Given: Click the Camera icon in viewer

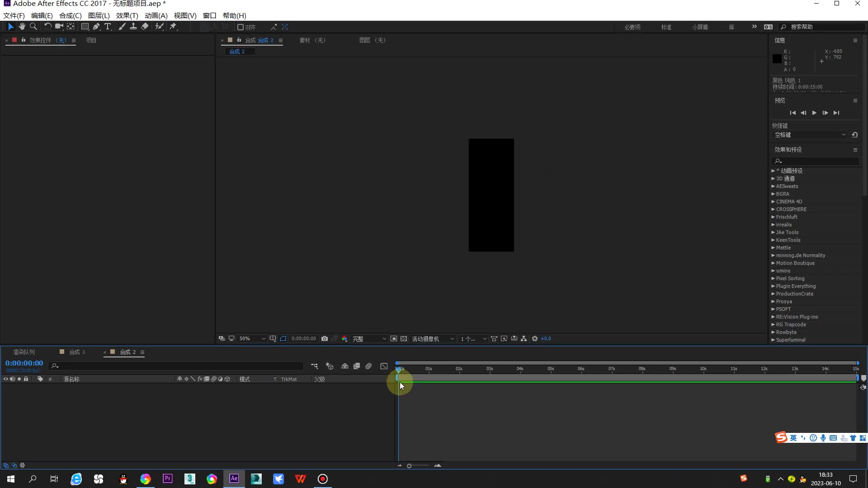Looking at the screenshot, I should coord(324,338).
